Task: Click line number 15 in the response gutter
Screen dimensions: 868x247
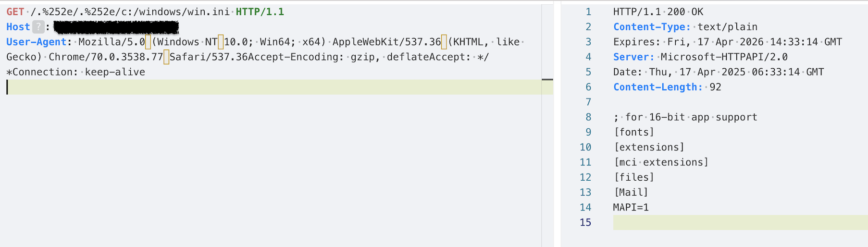Action: click(585, 222)
